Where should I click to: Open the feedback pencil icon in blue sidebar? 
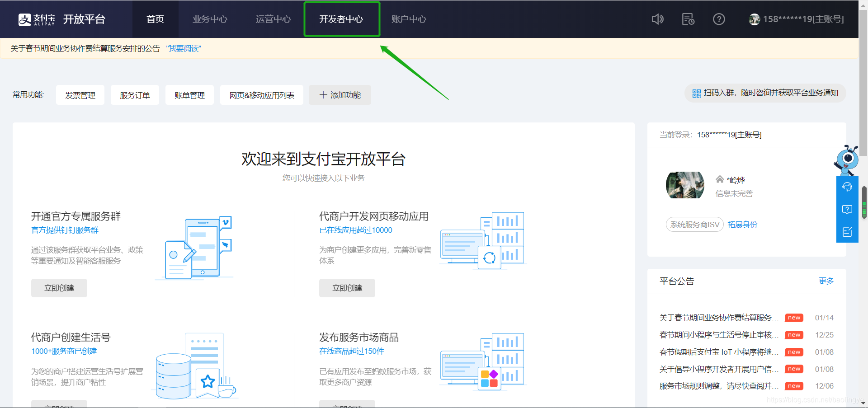click(847, 232)
